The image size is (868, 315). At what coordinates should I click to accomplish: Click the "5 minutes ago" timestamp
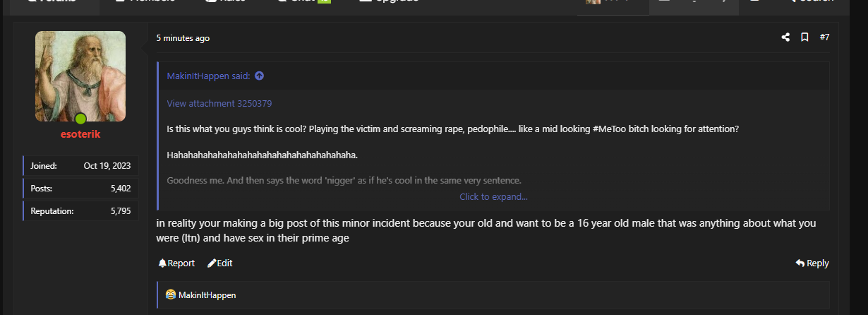click(x=183, y=38)
